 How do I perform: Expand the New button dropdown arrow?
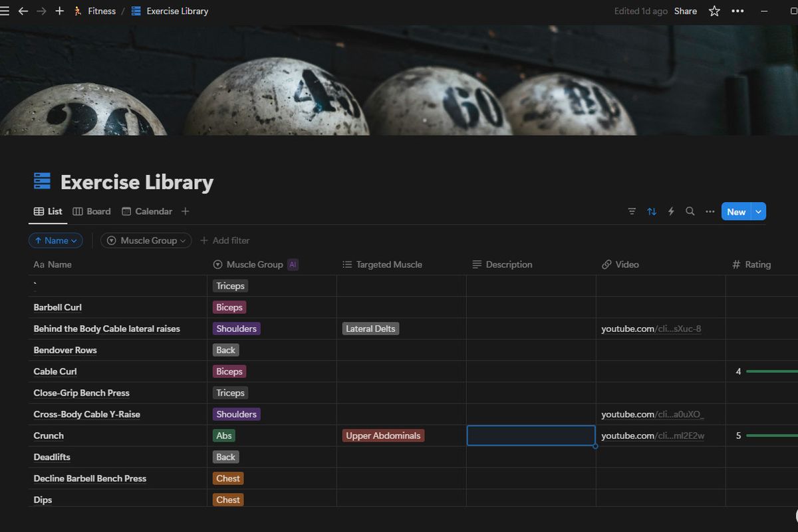point(758,211)
